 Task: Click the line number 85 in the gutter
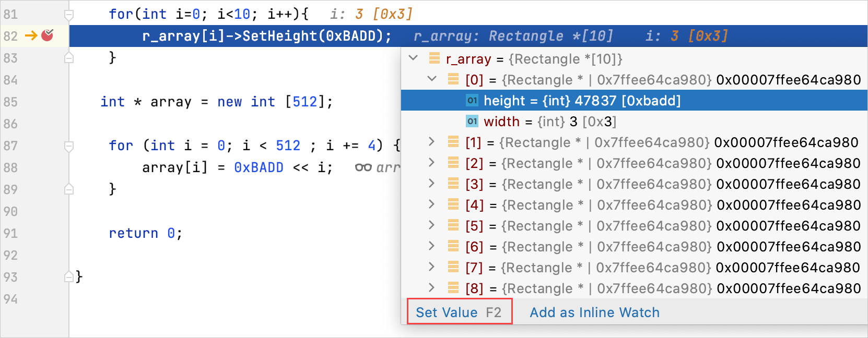tap(10, 102)
